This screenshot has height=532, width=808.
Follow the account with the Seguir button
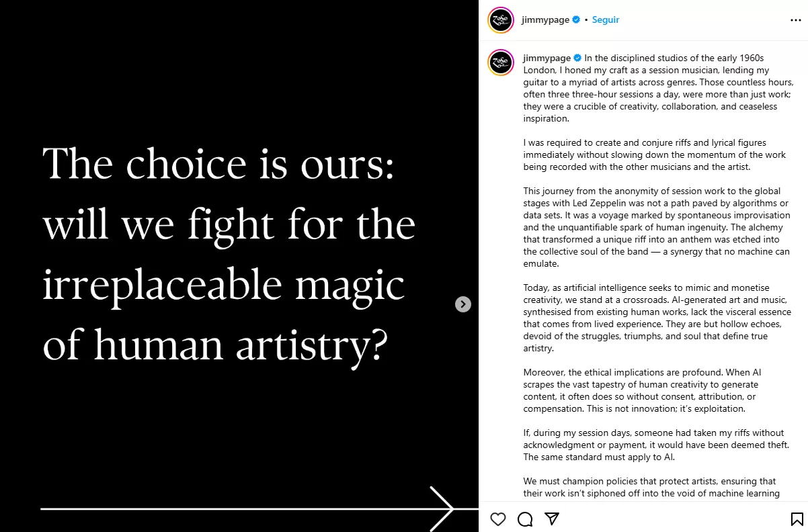pyautogui.click(x=606, y=20)
